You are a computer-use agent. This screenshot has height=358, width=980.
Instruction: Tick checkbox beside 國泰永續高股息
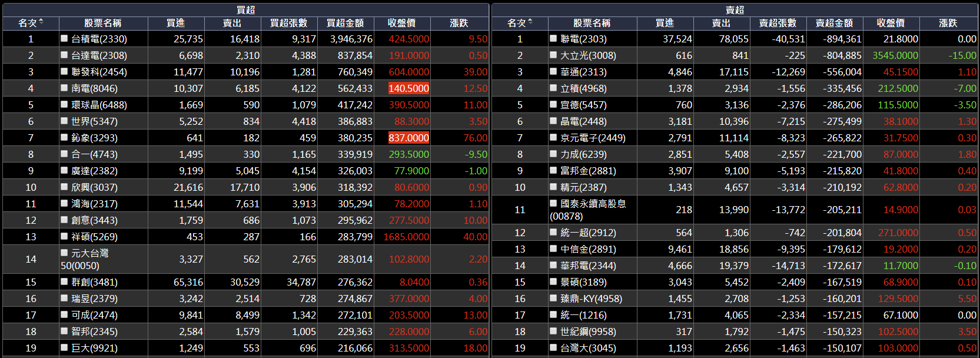pyautogui.click(x=553, y=203)
